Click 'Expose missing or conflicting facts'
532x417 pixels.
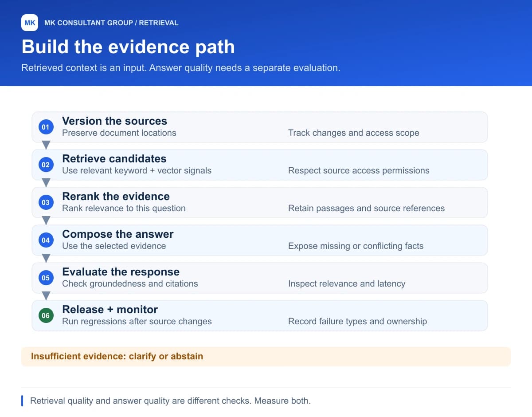pyautogui.click(x=356, y=246)
